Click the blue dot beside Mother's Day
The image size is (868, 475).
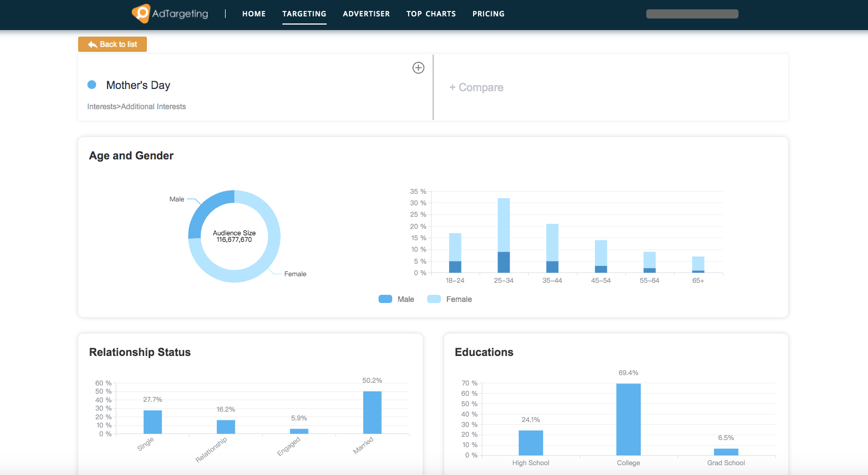[x=92, y=85]
